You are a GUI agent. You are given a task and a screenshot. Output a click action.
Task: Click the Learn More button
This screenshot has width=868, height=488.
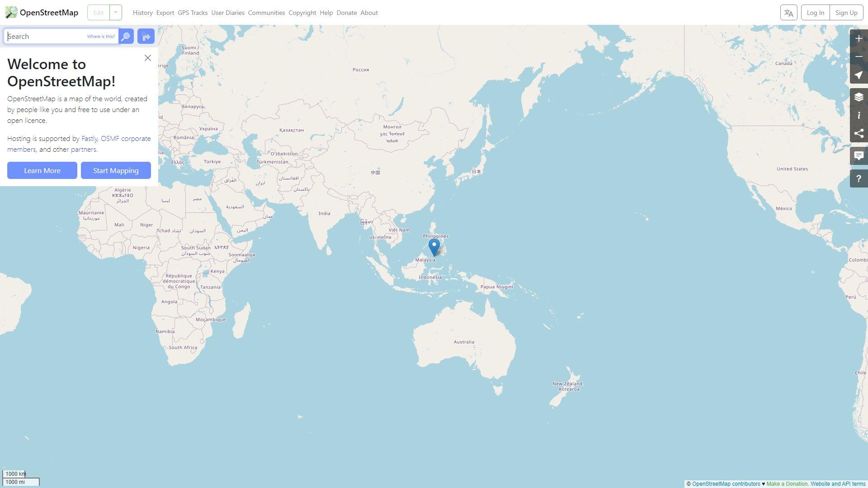tap(42, 170)
